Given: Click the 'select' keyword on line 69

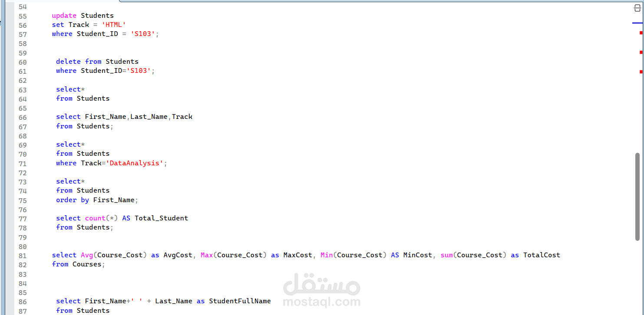Looking at the screenshot, I should (68, 144).
